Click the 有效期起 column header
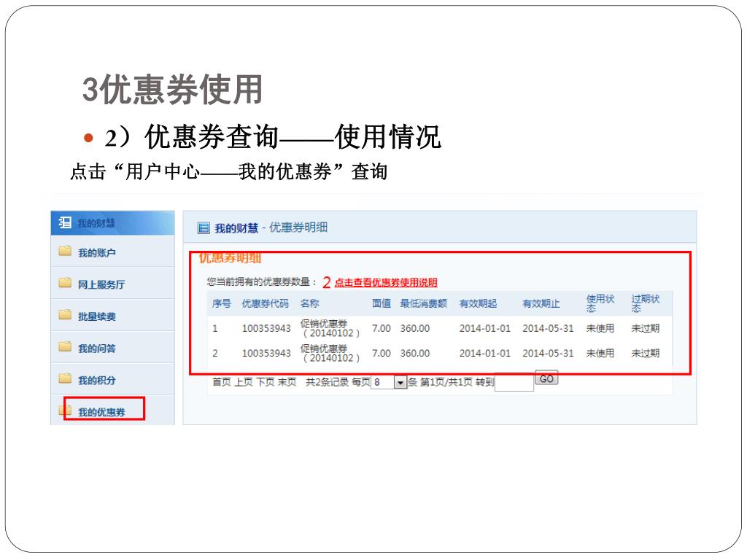747x560 pixels. click(x=478, y=303)
